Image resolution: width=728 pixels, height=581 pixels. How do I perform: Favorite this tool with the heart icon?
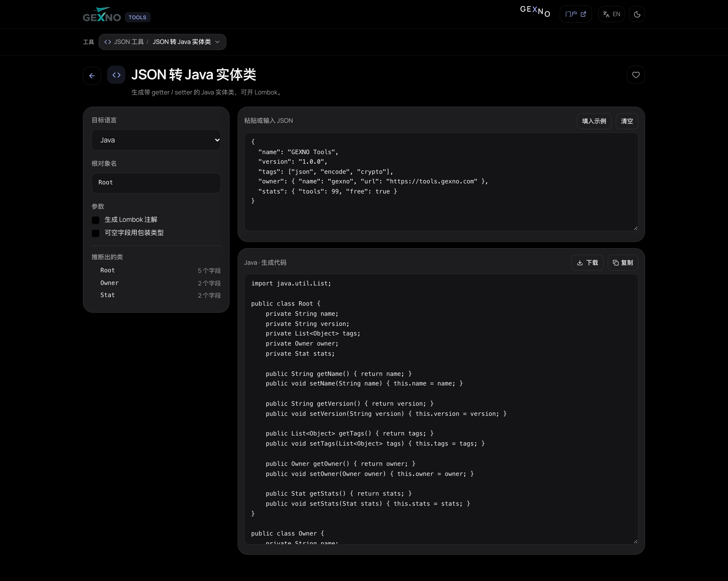[x=636, y=75]
